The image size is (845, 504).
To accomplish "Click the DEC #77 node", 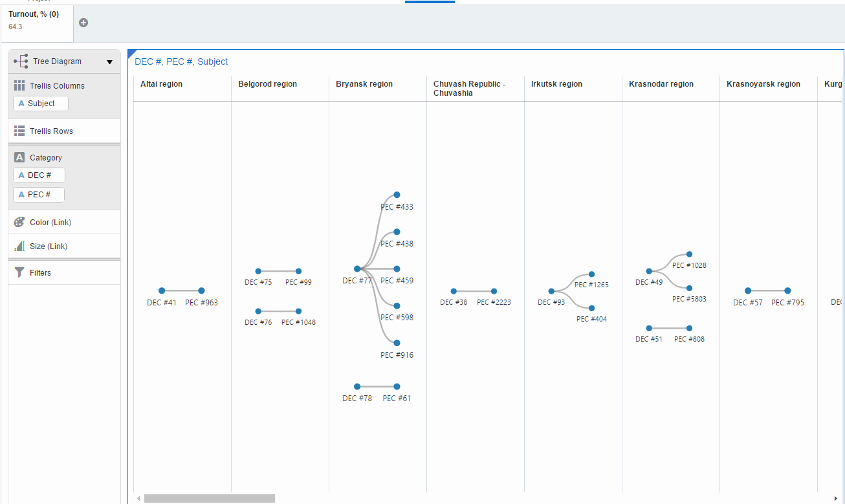I will coord(357,268).
